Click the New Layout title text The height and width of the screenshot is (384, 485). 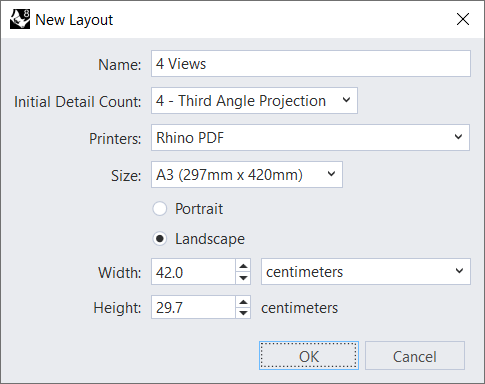(74, 20)
